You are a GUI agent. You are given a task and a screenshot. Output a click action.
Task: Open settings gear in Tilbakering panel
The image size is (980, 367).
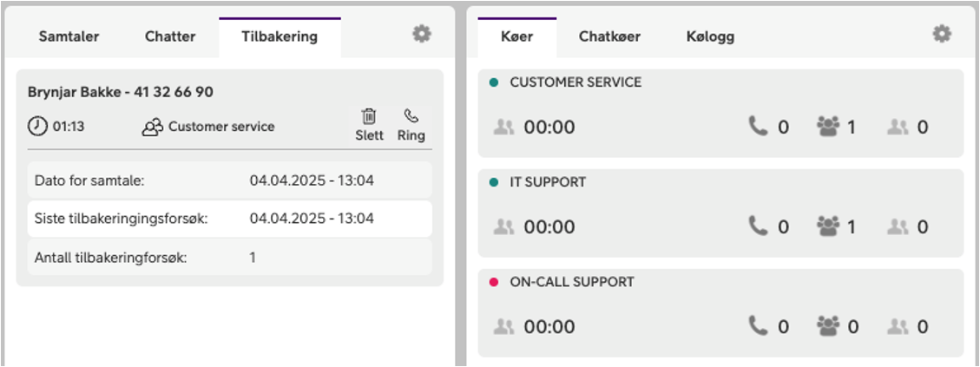[x=422, y=34]
